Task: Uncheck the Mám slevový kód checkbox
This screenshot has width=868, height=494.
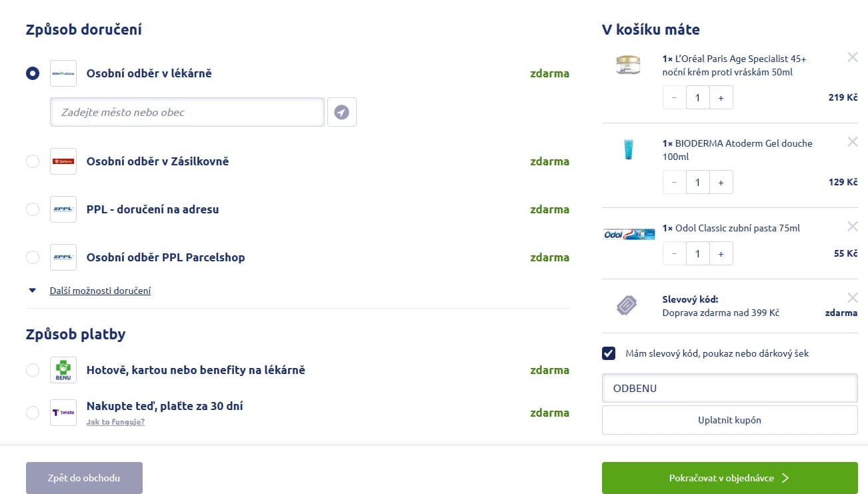Action: point(609,353)
